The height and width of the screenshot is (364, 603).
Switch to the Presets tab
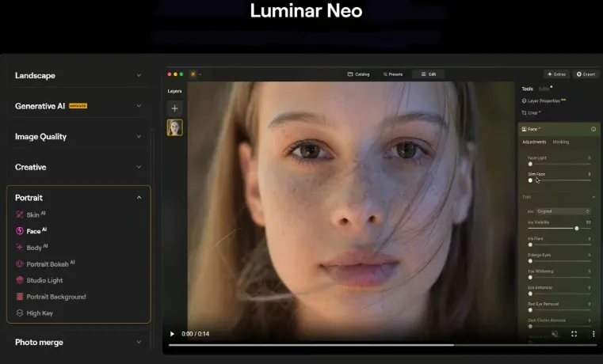click(393, 74)
